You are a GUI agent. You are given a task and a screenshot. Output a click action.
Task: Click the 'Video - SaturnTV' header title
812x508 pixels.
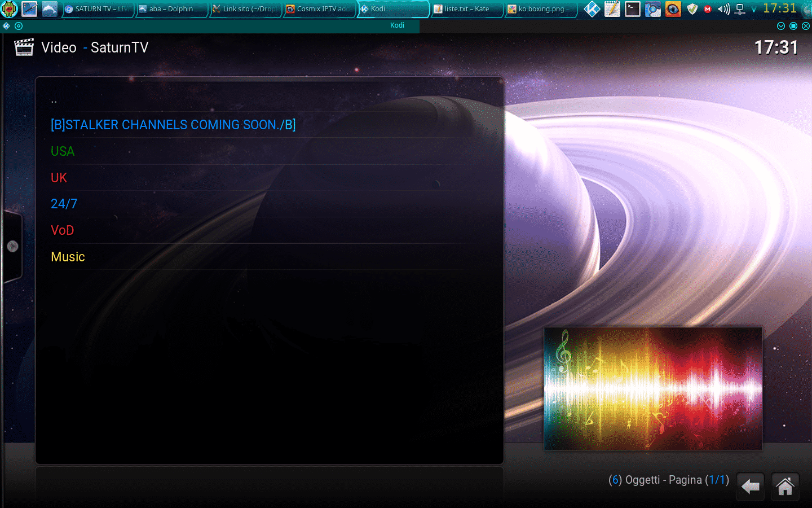click(x=95, y=47)
